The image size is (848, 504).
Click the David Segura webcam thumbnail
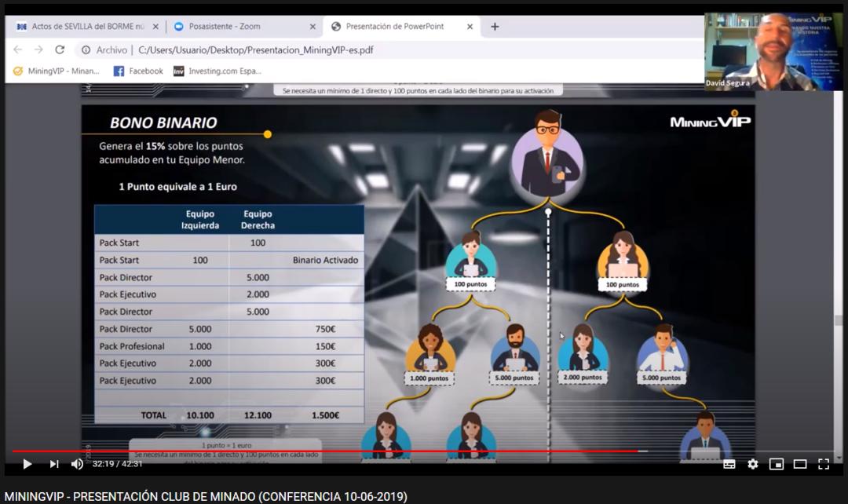[x=773, y=51]
